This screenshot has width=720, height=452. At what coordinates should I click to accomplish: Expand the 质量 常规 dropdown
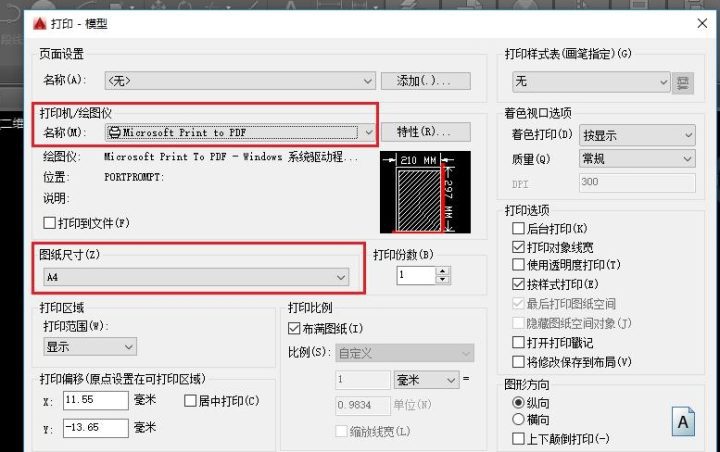tap(687, 159)
